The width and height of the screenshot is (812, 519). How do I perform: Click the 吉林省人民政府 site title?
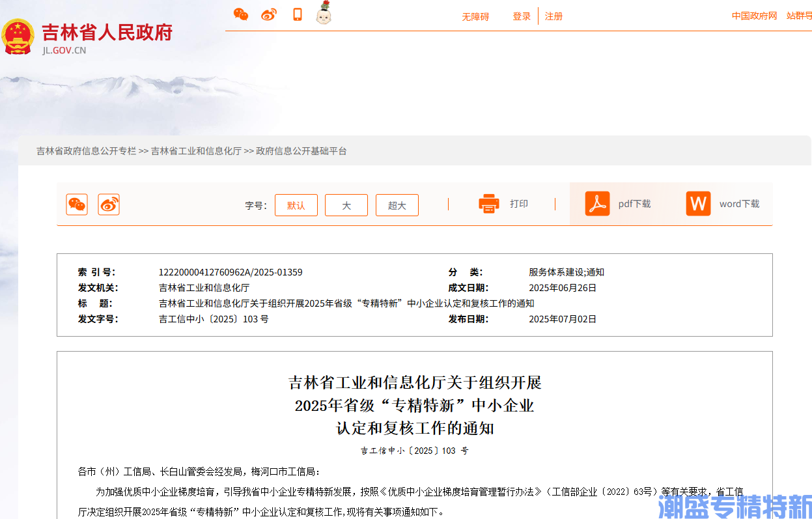coord(107,32)
